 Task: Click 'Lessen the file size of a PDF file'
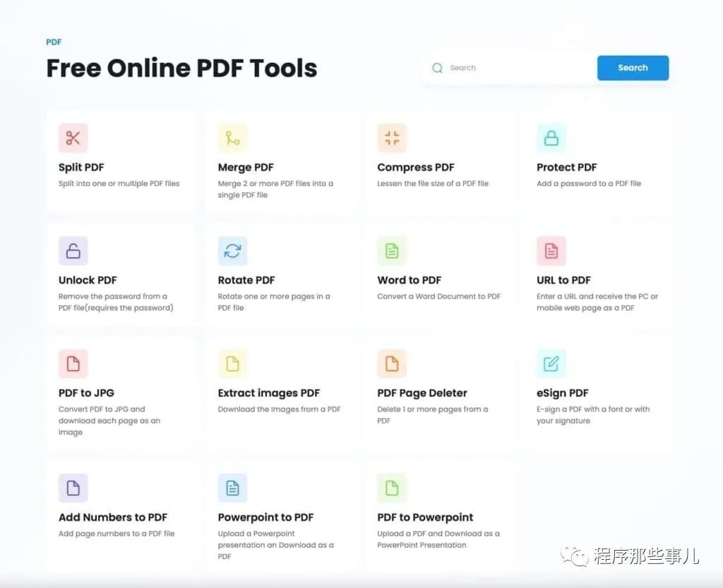pos(433,184)
